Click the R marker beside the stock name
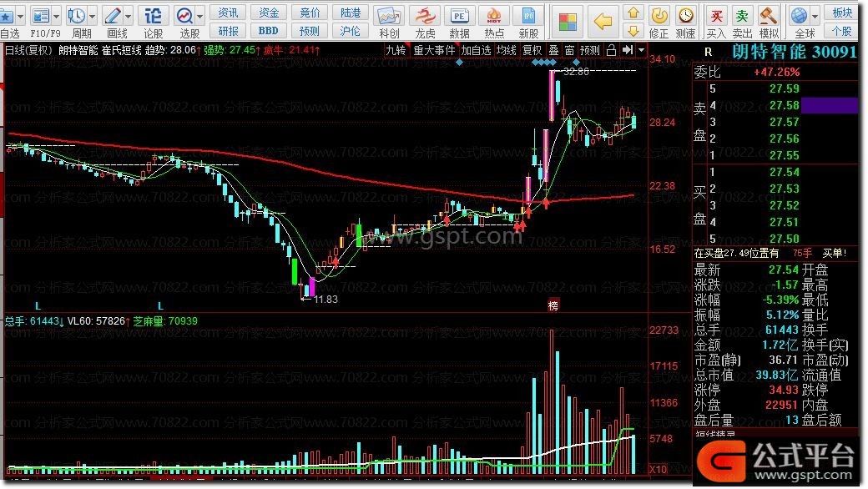 708,53
